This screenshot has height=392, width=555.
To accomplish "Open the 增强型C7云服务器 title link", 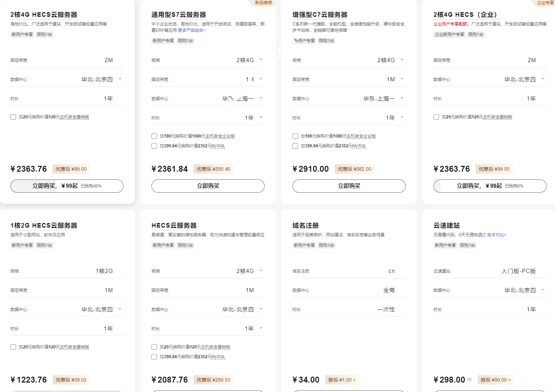I will [x=320, y=15].
